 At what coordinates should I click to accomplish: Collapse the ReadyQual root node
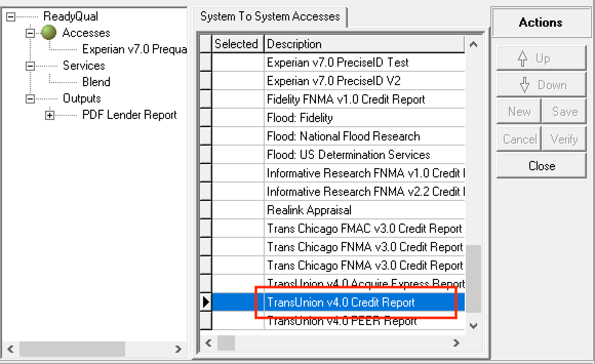[11, 17]
